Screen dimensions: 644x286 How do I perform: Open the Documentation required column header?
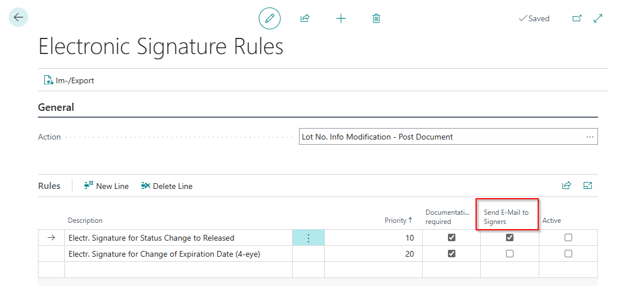(x=447, y=217)
